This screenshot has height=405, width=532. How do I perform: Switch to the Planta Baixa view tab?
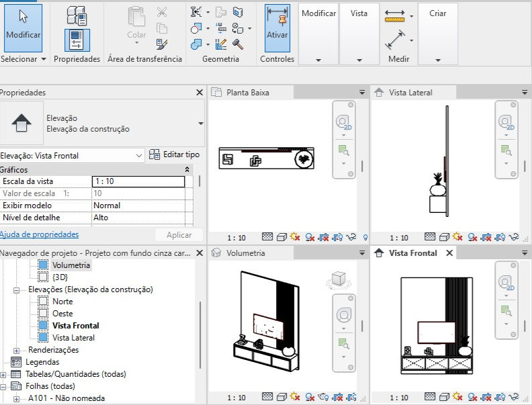click(x=250, y=92)
